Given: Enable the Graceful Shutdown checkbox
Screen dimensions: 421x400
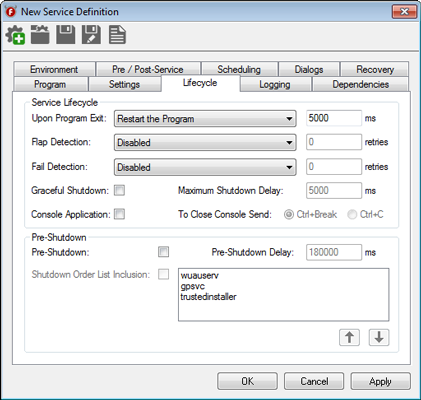Looking at the screenshot, I should (119, 190).
